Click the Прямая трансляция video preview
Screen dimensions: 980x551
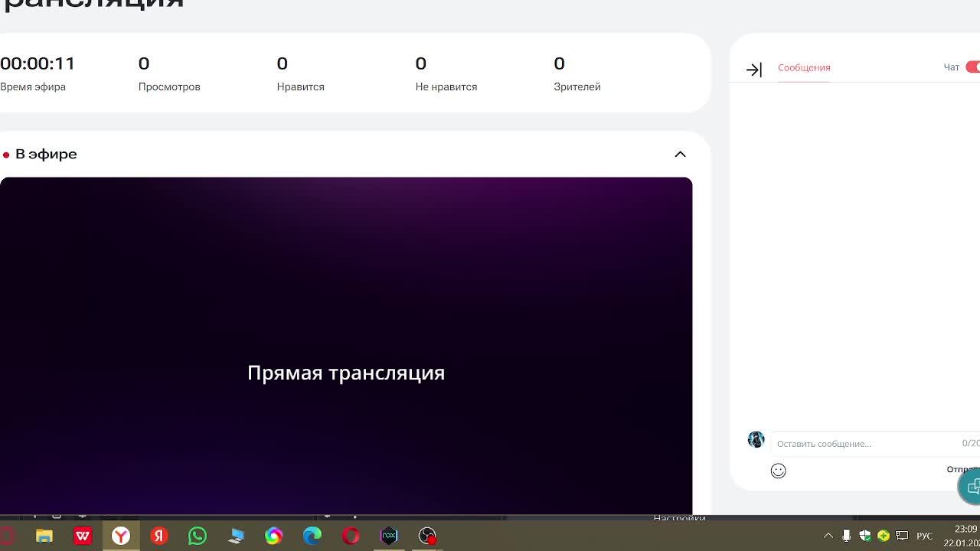point(346,346)
